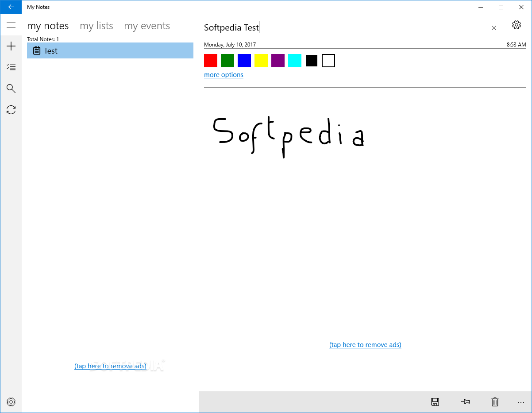532x413 pixels.
Task: Choose the yellow ink color
Action: point(261,61)
